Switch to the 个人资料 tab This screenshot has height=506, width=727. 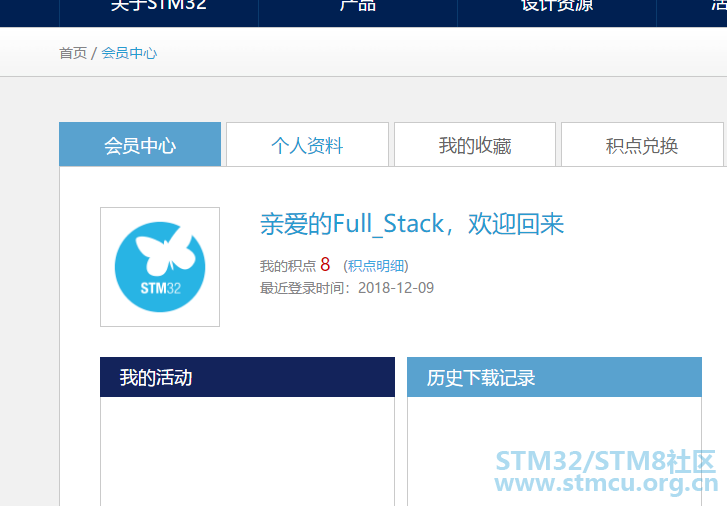coord(307,145)
